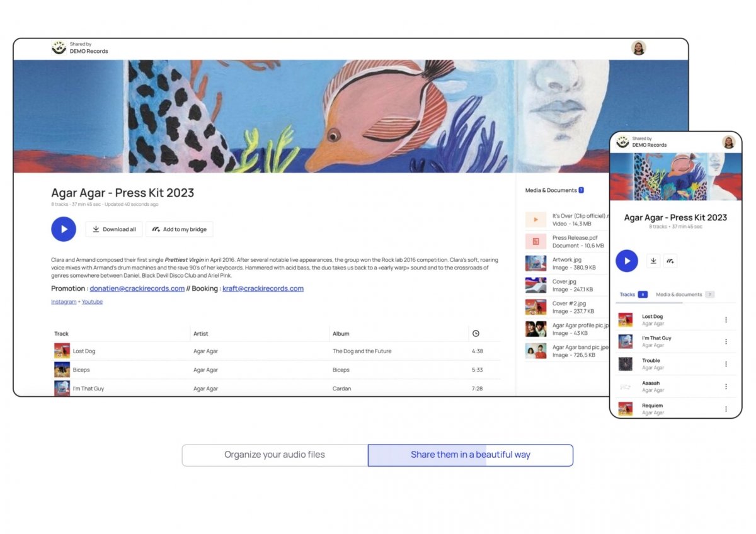Click the donatien@crackirecords.com email link
This screenshot has height=534, width=756.
(137, 288)
